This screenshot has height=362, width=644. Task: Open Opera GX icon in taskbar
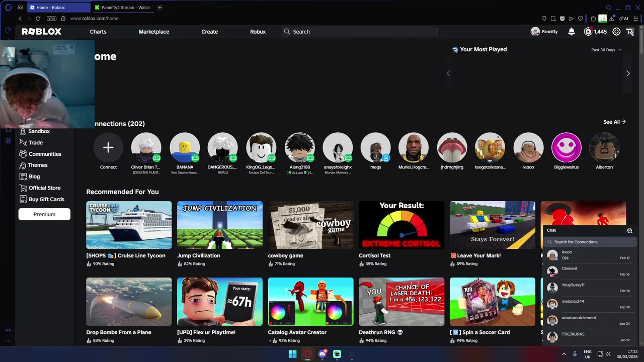pyautogui.click(x=307, y=354)
